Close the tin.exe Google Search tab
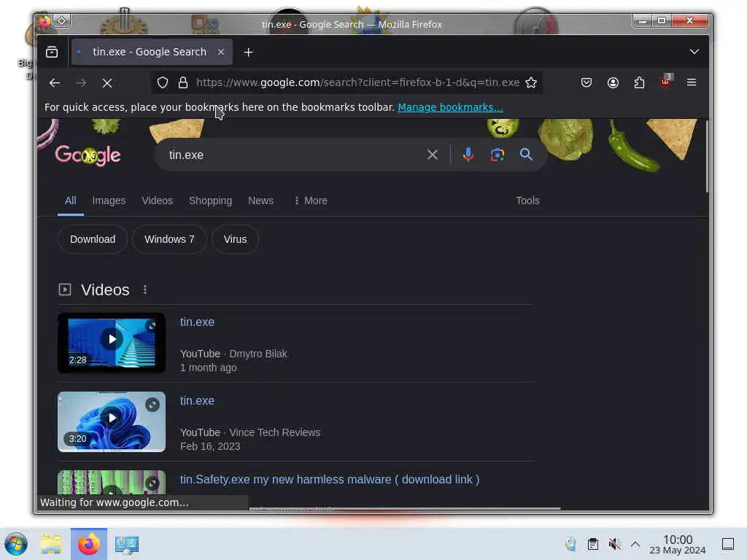The height and width of the screenshot is (560, 747). coord(221,52)
